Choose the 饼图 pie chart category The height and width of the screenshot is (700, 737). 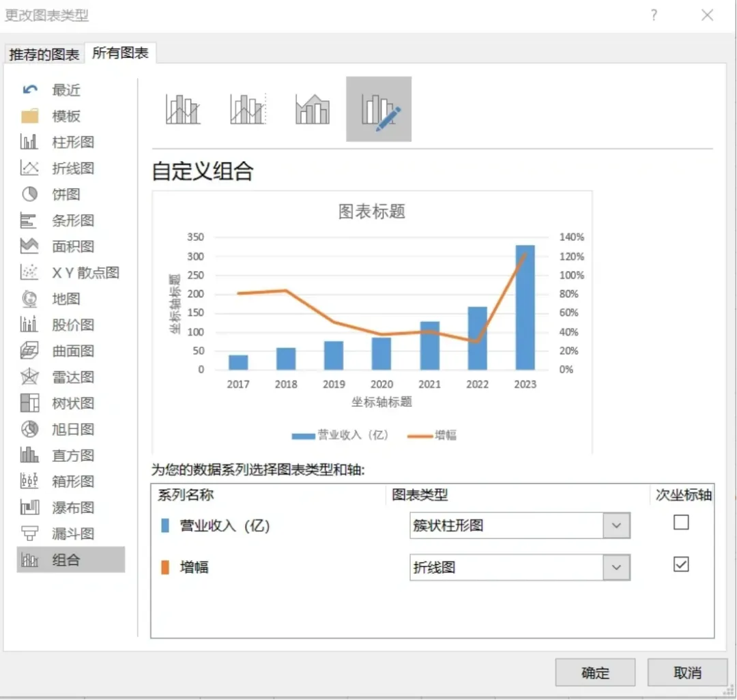pos(70,194)
